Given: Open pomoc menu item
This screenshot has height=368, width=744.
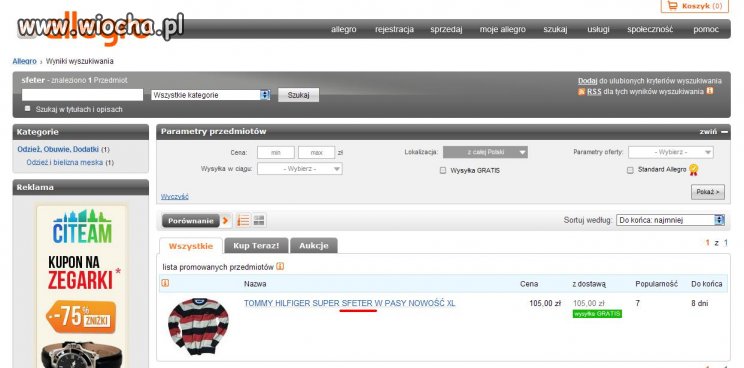Looking at the screenshot, I should pos(706,29).
